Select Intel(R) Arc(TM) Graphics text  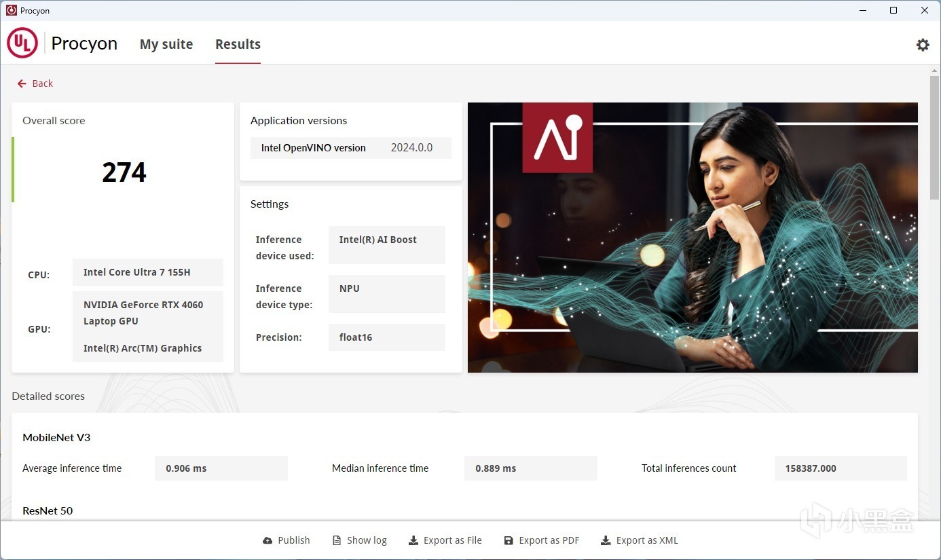[143, 348]
